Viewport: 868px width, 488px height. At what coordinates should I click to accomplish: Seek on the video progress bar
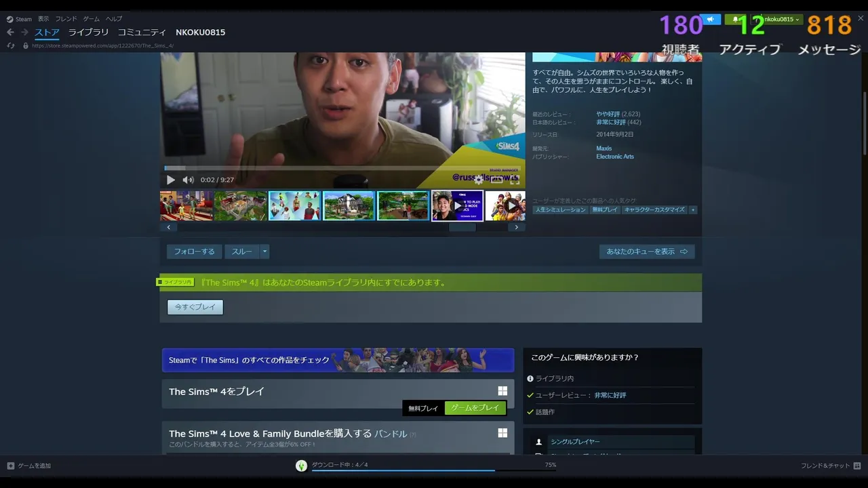click(x=342, y=168)
